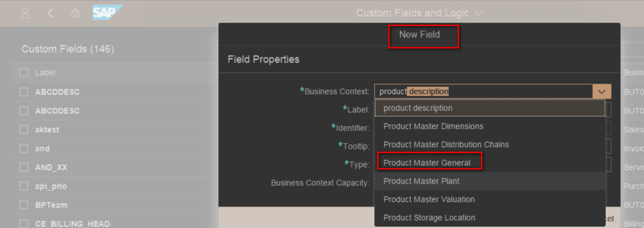Click the back navigation arrow

(50, 14)
